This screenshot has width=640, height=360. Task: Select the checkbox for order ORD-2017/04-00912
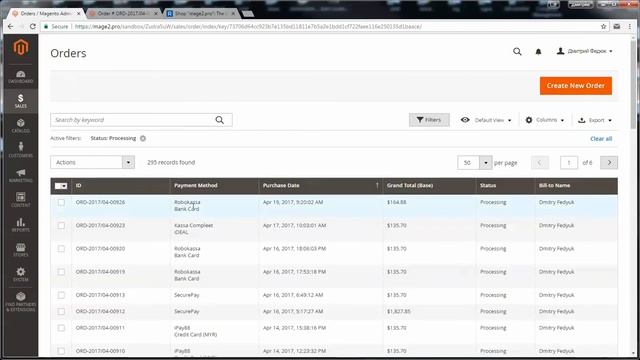pyautogui.click(x=61, y=311)
